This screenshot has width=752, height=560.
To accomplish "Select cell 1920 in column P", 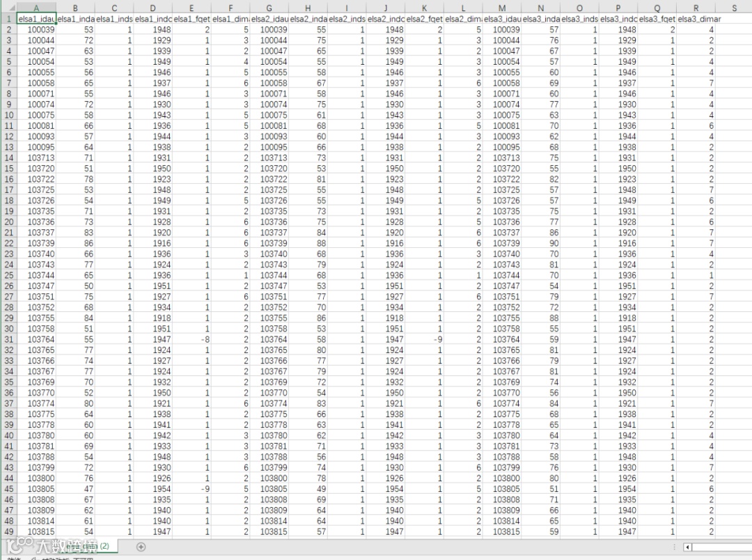I will 619,232.
